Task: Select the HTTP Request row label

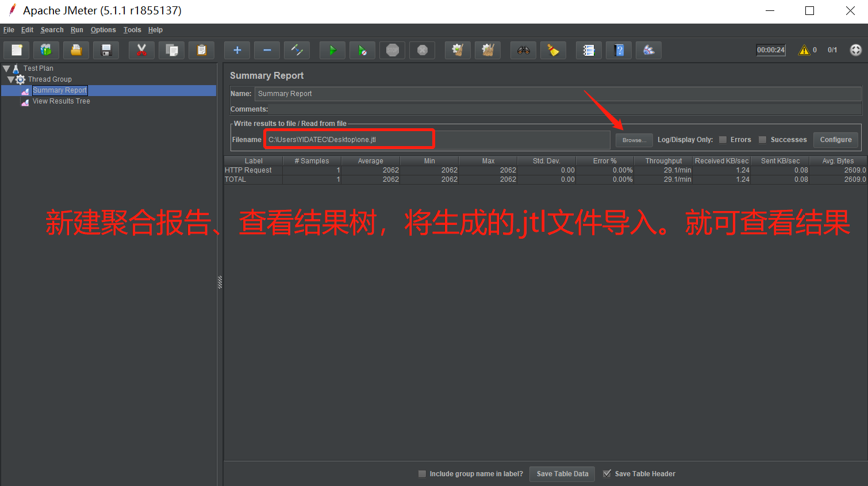Action: point(248,170)
